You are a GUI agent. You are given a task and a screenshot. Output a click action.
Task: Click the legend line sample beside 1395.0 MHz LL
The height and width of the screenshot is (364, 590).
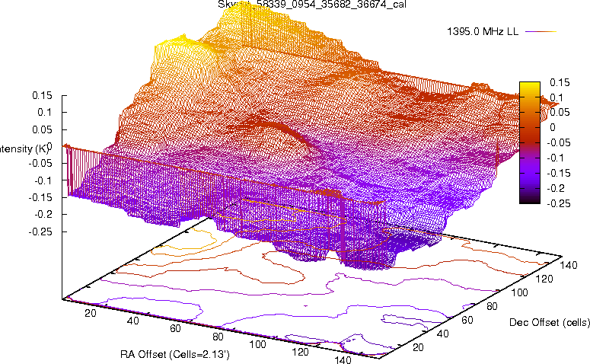click(x=541, y=32)
